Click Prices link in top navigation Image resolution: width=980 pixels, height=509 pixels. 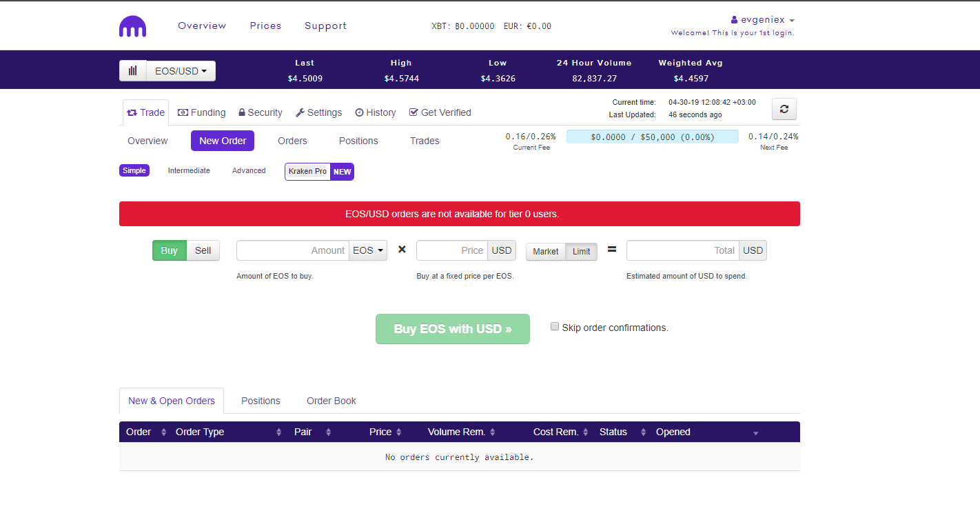(265, 26)
